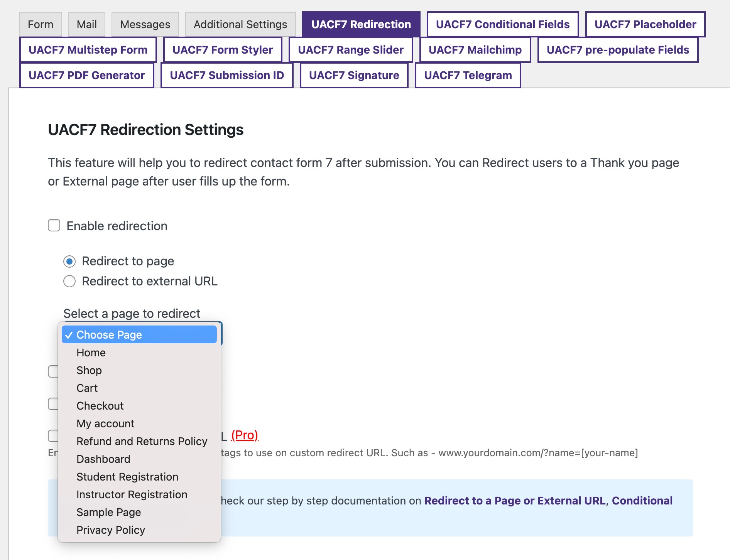
Task: Open UACF7 Mailchimp tab
Action: (475, 50)
